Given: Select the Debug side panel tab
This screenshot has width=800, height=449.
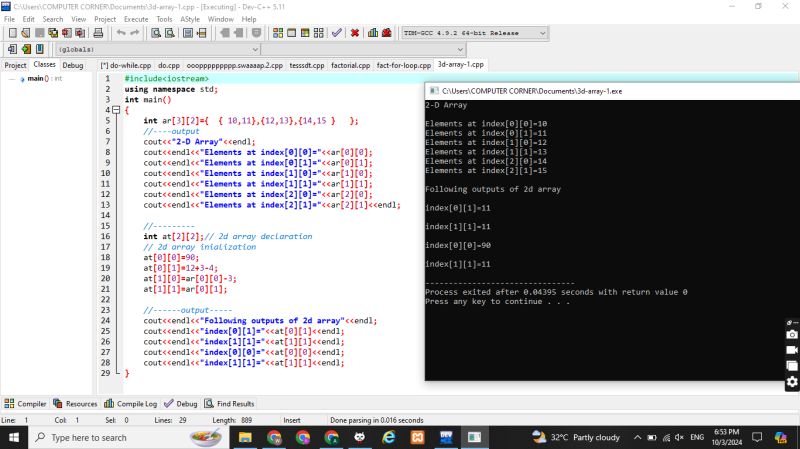Looking at the screenshot, I should click(x=72, y=65).
